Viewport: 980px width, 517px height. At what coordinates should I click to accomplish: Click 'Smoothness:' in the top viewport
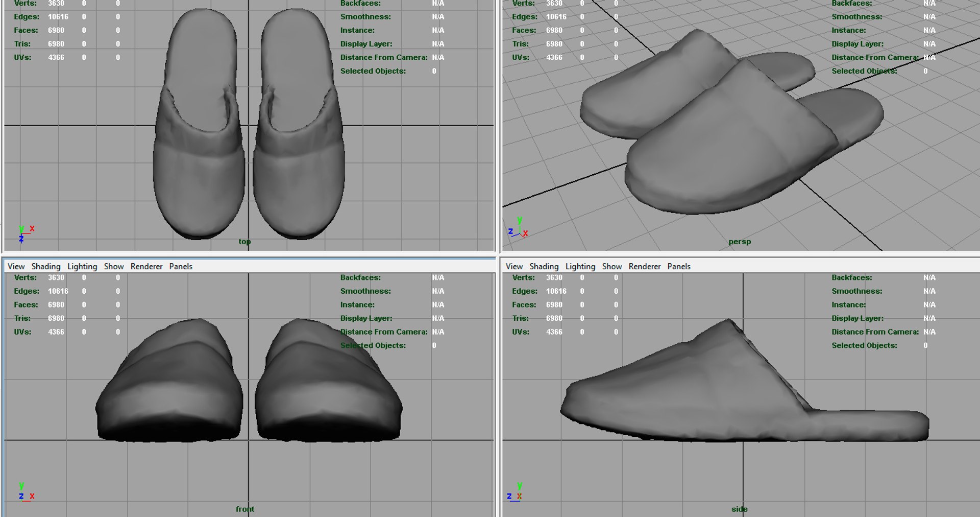[x=365, y=17]
